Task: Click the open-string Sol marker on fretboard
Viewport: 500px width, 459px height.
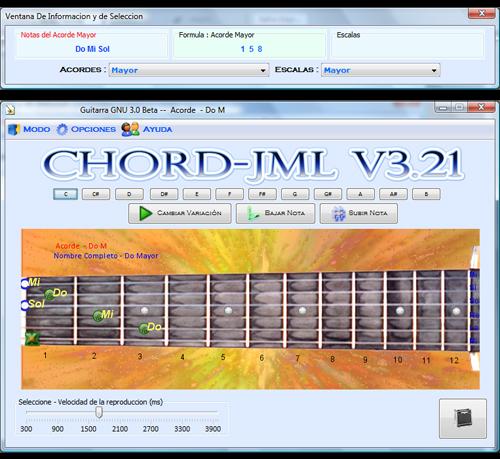Action: 25,305
